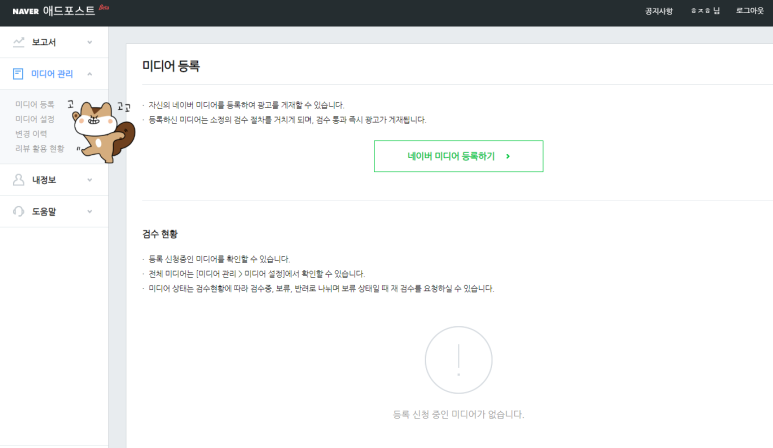
Task: Click the 보고서 chart icon
Action: click(19, 42)
